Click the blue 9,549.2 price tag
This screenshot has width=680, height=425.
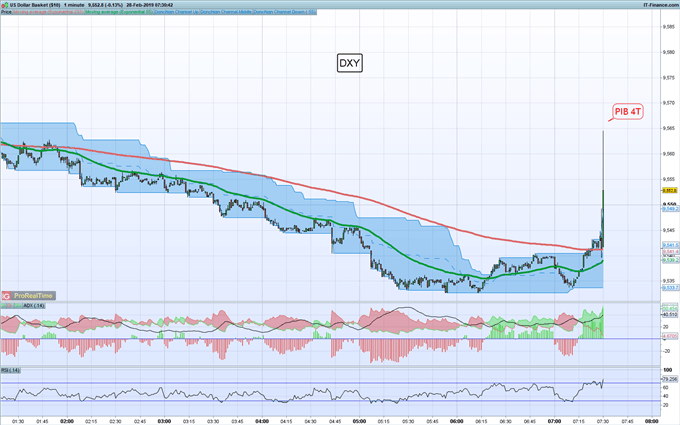point(670,209)
